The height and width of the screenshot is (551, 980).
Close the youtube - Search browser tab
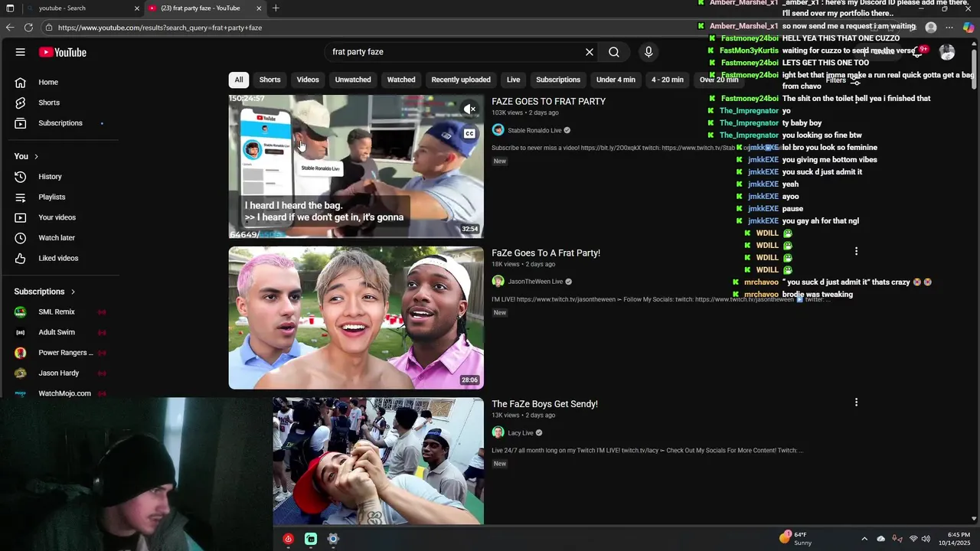tap(137, 8)
